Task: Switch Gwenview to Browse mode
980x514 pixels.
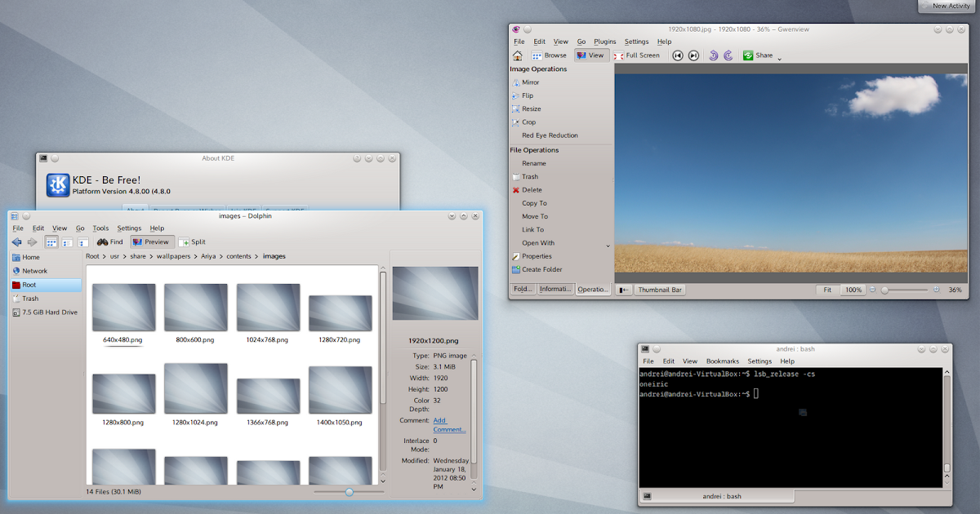Action: [547, 55]
